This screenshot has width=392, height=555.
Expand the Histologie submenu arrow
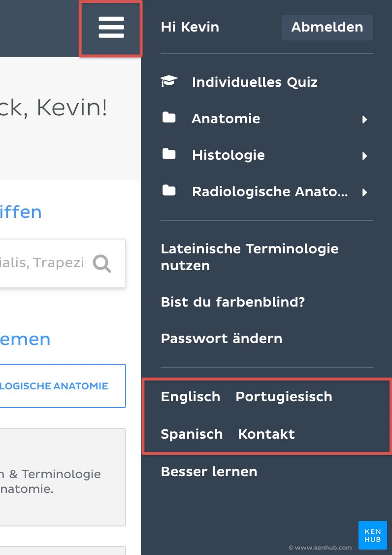364,156
